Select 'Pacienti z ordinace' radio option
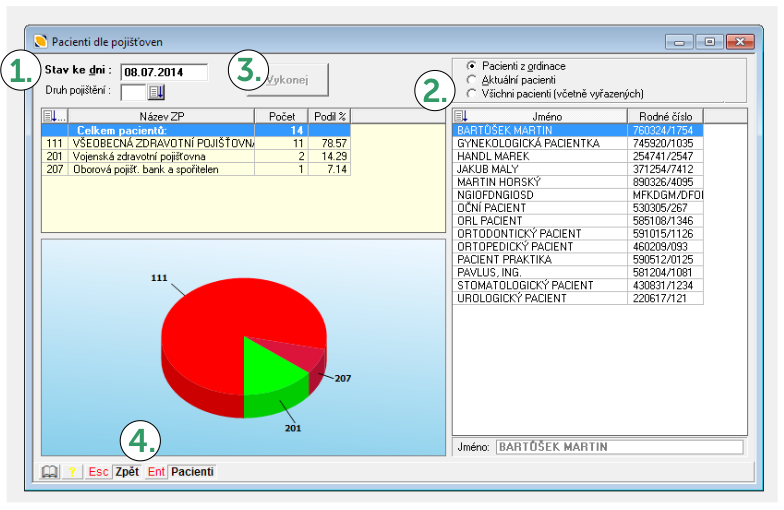Image resolution: width=784 pixels, height=510 pixels. click(x=471, y=66)
